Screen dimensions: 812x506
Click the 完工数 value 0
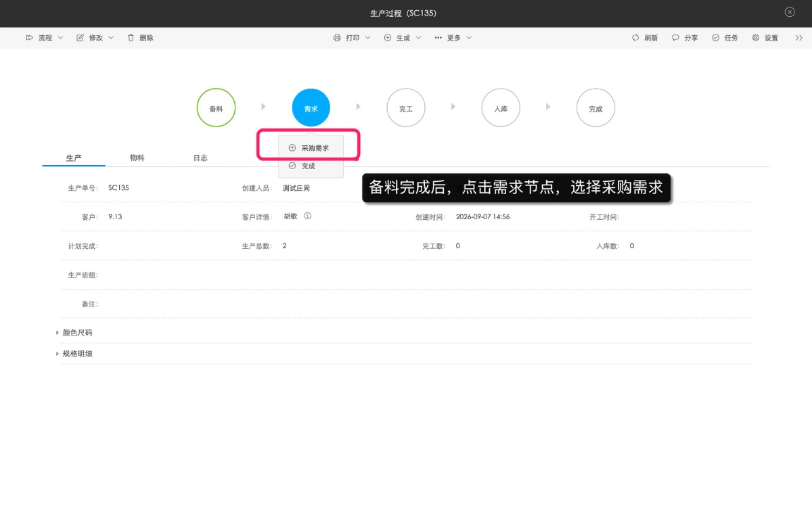458,246
